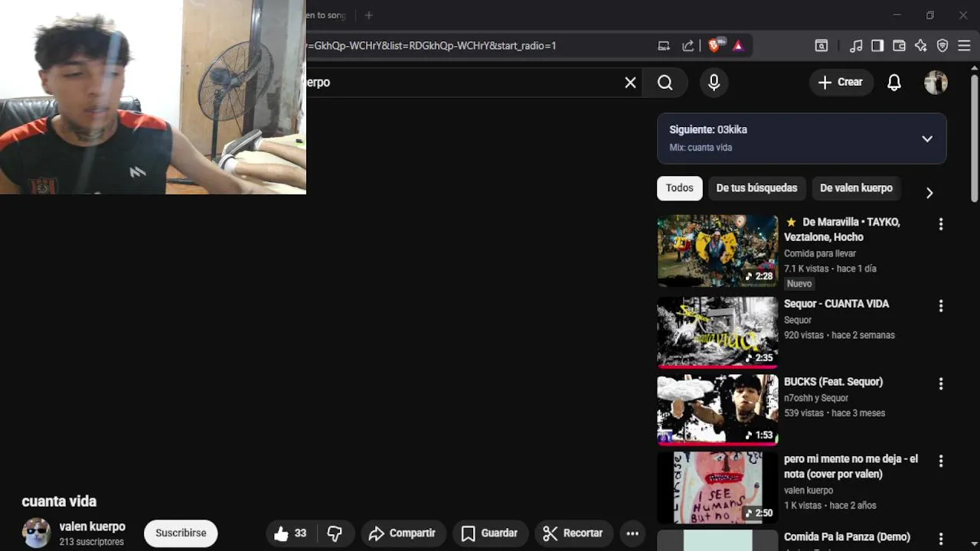980x551 pixels.
Task: Like the video with thumbs up
Action: [291, 533]
